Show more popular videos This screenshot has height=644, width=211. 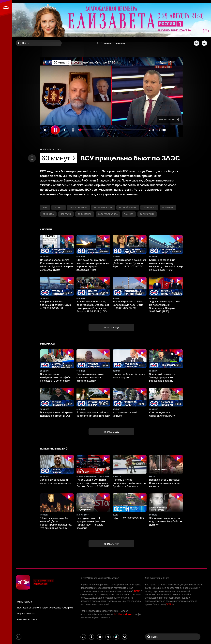[111, 544]
